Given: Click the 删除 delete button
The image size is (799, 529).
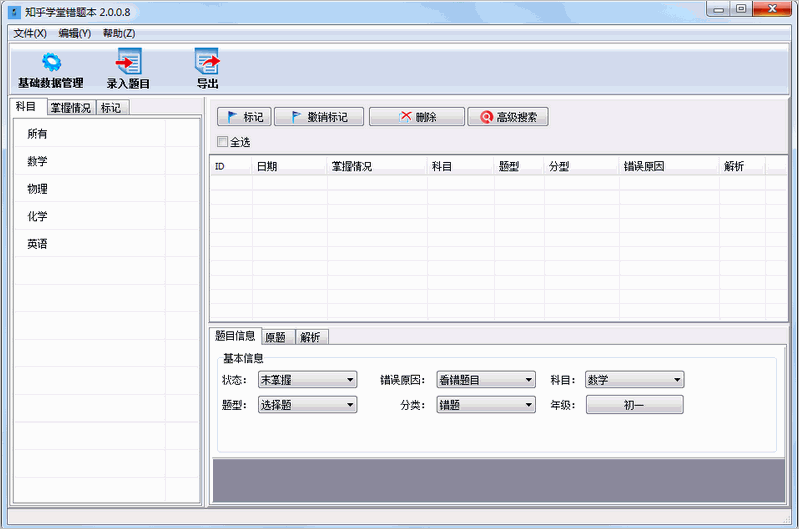Looking at the screenshot, I should pos(417,117).
